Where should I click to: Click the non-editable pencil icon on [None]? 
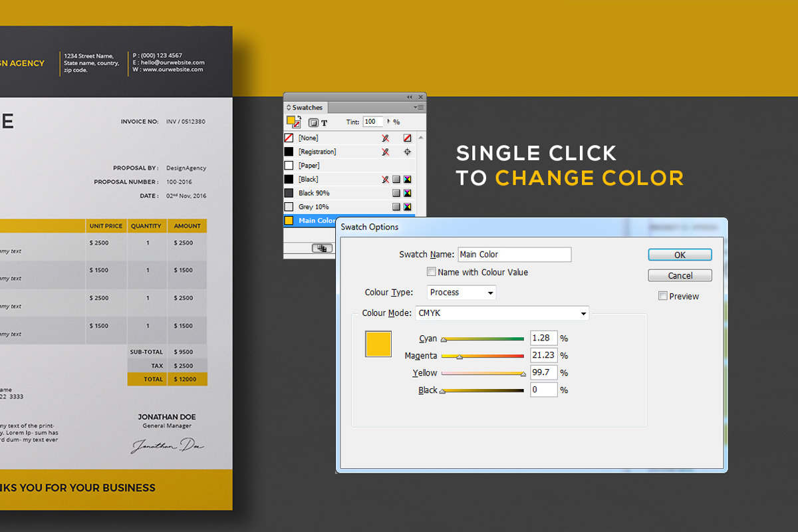(385, 138)
